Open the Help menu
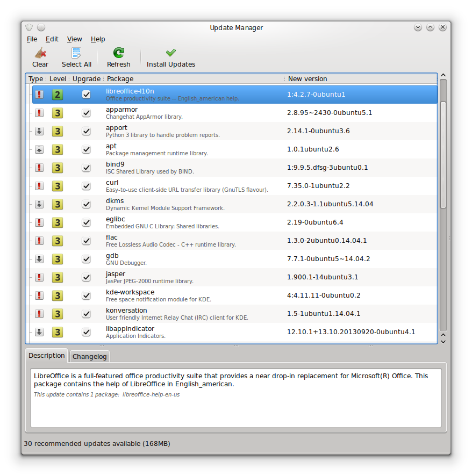The width and height of the screenshot is (472, 476). coord(98,39)
